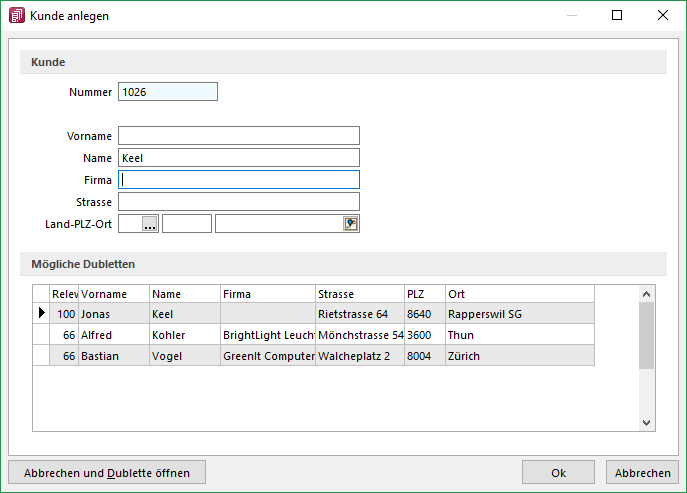This screenshot has height=493, width=687.
Task: Select the 'Keel' cell in duplicates table
Action: [x=185, y=314]
